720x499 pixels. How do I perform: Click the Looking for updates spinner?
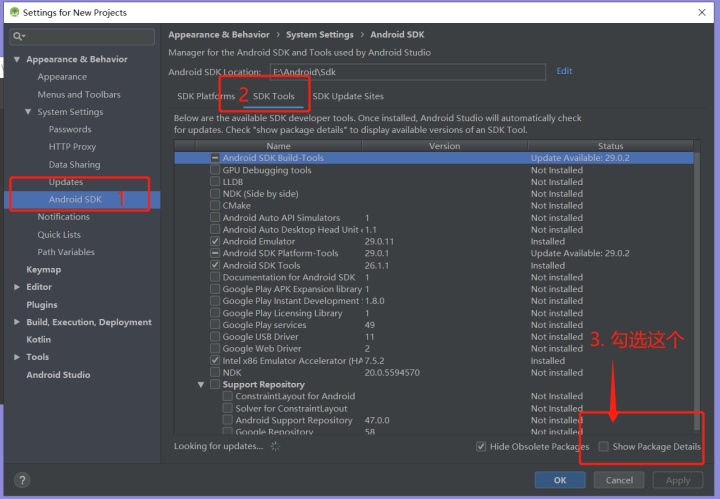(275, 446)
